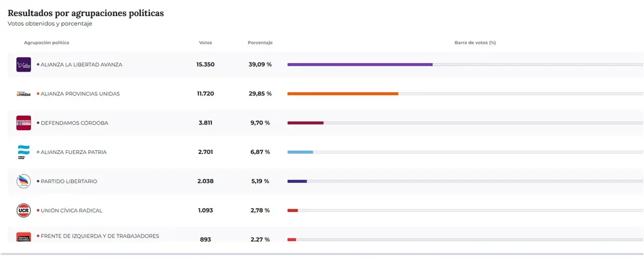Click the Alianza Provincias Unidas logo
The height and width of the screenshot is (259, 644).
pyautogui.click(x=23, y=94)
